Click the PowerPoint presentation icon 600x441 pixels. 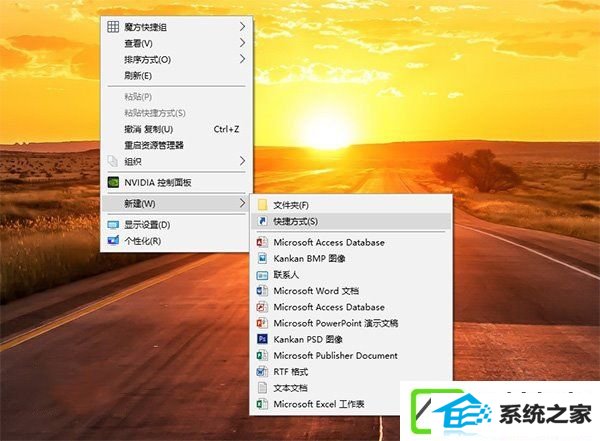click(x=262, y=323)
